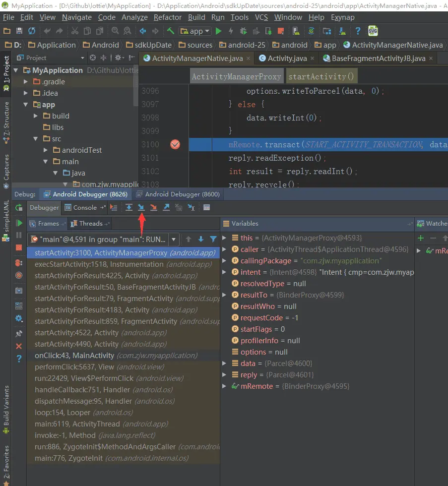This screenshot has width=448, height=486.
Task: Click the Force Step Into icon
Action: click(153, 208)
